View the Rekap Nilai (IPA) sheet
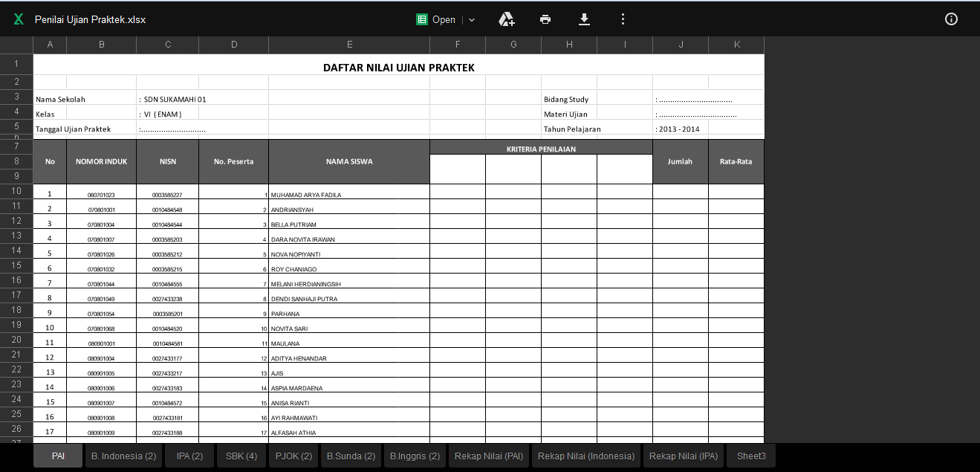 (683, 456)
